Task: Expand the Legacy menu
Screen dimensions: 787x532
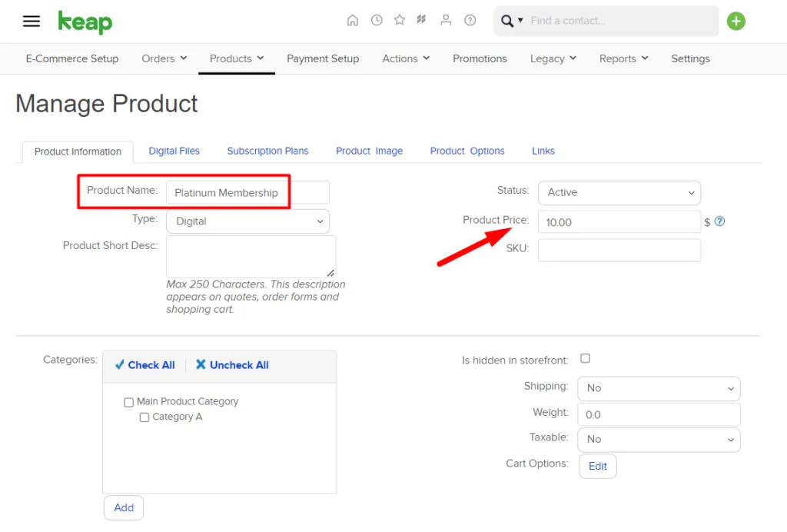Action: point(553,58)
